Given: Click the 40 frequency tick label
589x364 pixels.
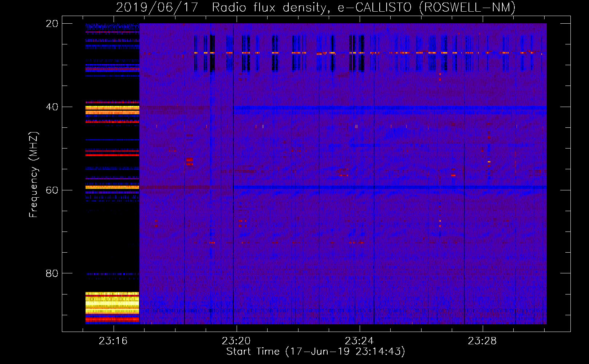Looking at the screenshot, I should click(52, 107).
